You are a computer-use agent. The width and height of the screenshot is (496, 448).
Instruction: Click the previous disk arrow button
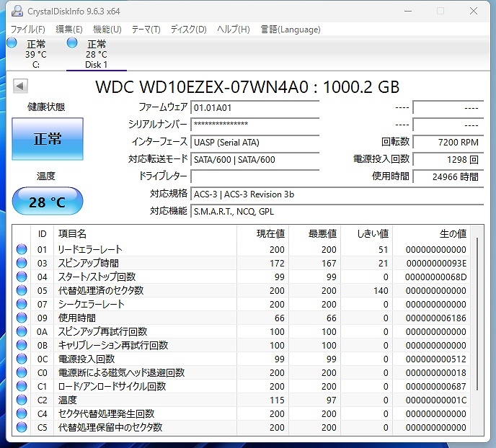coord(21,86)
